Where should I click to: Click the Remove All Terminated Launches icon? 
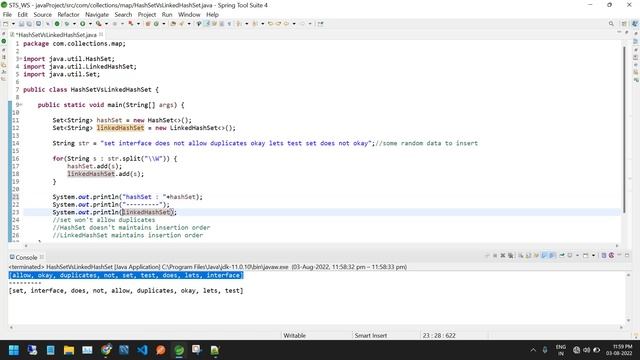click(511, 256)
